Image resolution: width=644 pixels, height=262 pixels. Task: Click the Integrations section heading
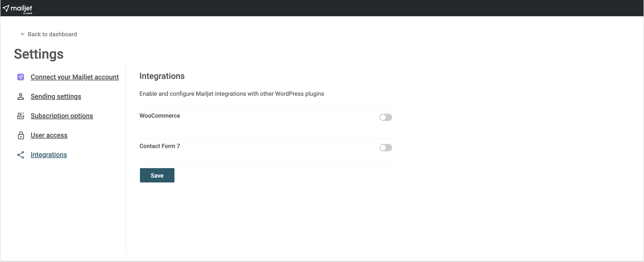point(162,76)
